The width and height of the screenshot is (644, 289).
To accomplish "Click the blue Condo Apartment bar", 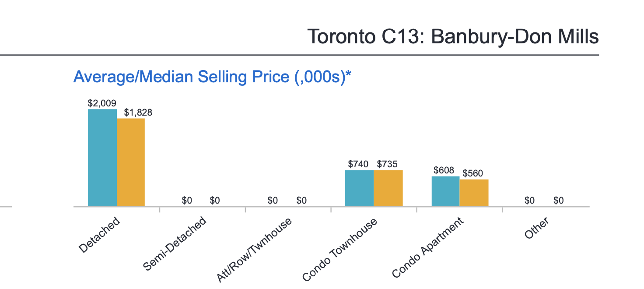I will [x=445, y=191].
